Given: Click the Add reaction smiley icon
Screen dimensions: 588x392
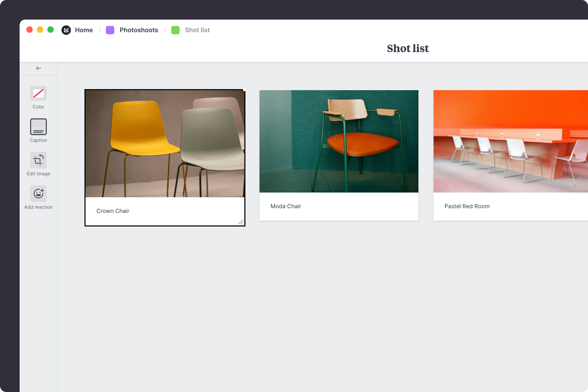Looking at the screenshot, I should click(x=38, y=194).
